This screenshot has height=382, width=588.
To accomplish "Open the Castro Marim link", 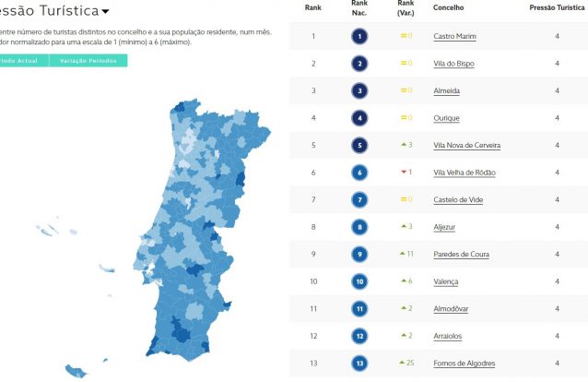I will tap(455, 36).
